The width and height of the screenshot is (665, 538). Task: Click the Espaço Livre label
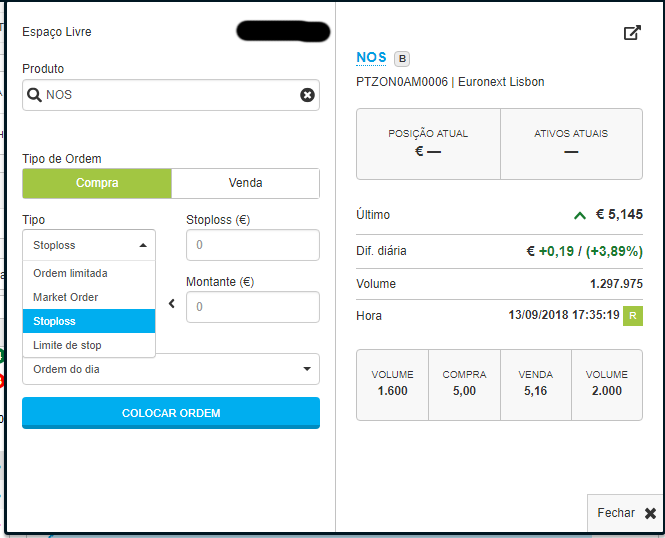click(x=57, y=32)
